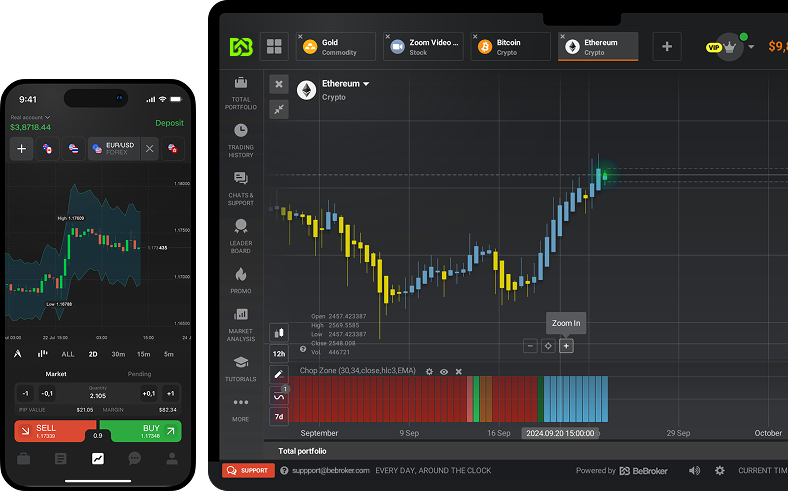This screenshot has height=491, width=788.
Task: Tap the Deposit link on phone
Action: pyautogui.click(x=169, y=123)
